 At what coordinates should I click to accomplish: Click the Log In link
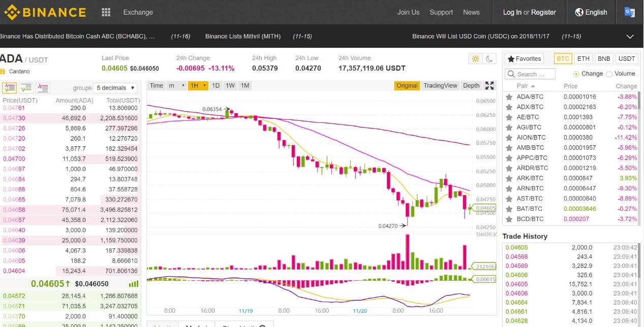[512, 12]
